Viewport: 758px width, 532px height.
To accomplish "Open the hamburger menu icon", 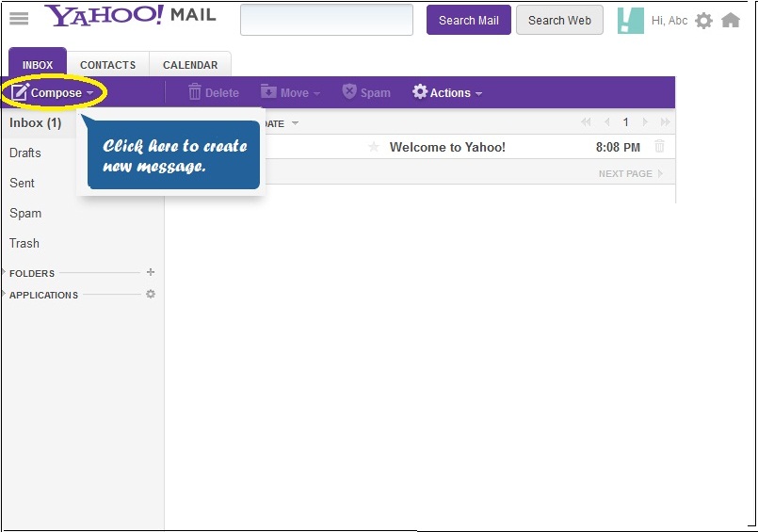I will click(19, 19).
